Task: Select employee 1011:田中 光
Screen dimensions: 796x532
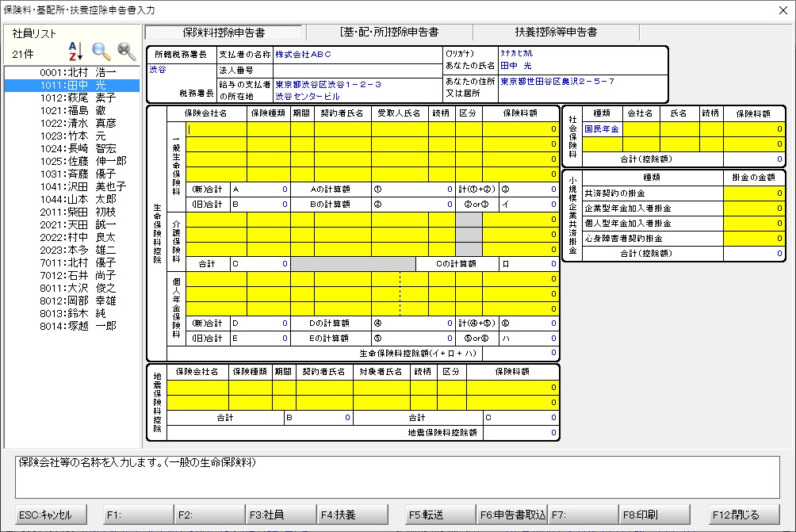Action: click(x=72, y=86)
